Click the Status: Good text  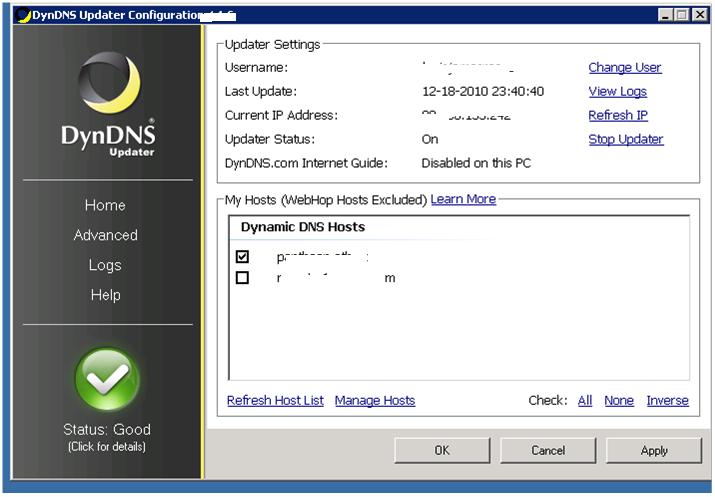pos(107,430)
